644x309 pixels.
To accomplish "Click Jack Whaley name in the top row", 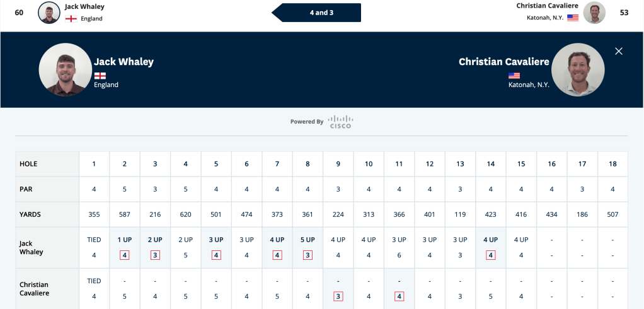I will (84, 6).
